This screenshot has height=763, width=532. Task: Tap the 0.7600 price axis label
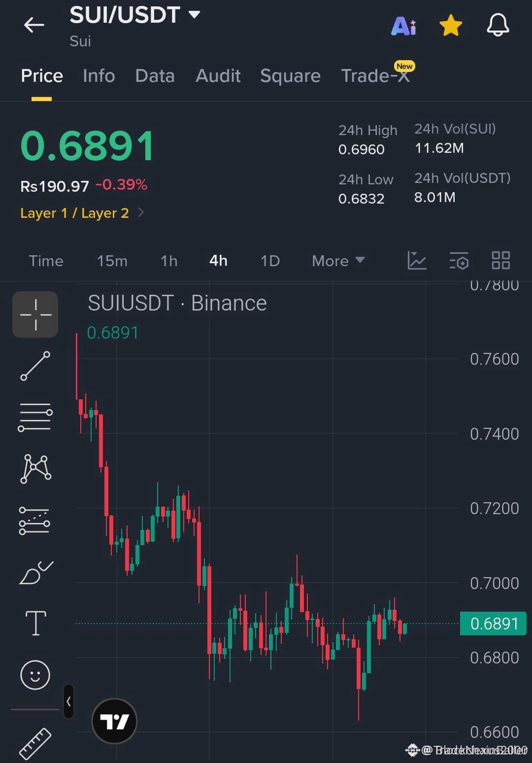point(494,359)
